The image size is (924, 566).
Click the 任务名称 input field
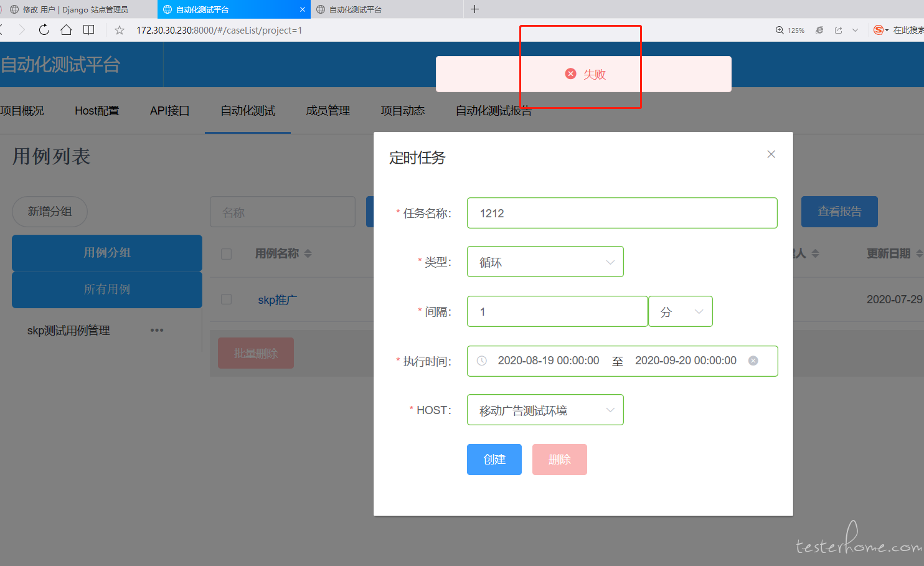pos(622,213)
